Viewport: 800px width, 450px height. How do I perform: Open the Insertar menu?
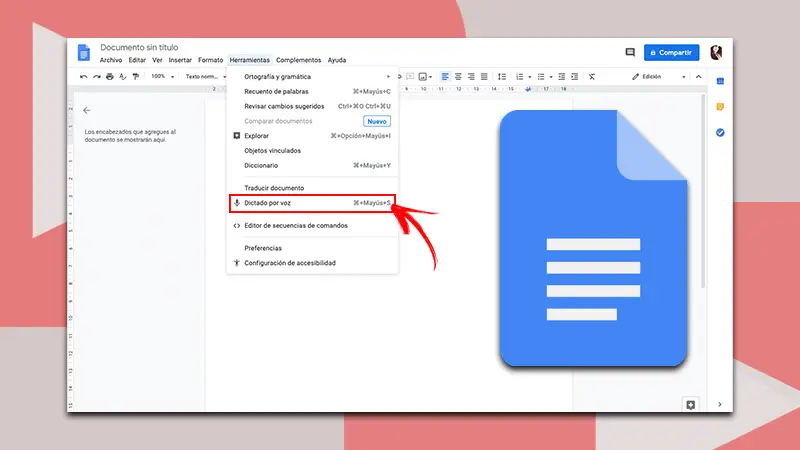(x=180, y=60)
